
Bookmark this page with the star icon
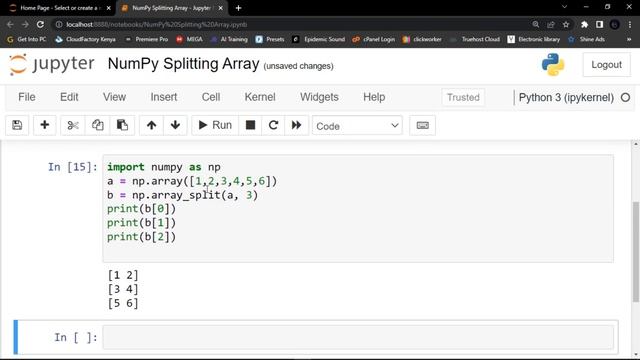[566, 24]
